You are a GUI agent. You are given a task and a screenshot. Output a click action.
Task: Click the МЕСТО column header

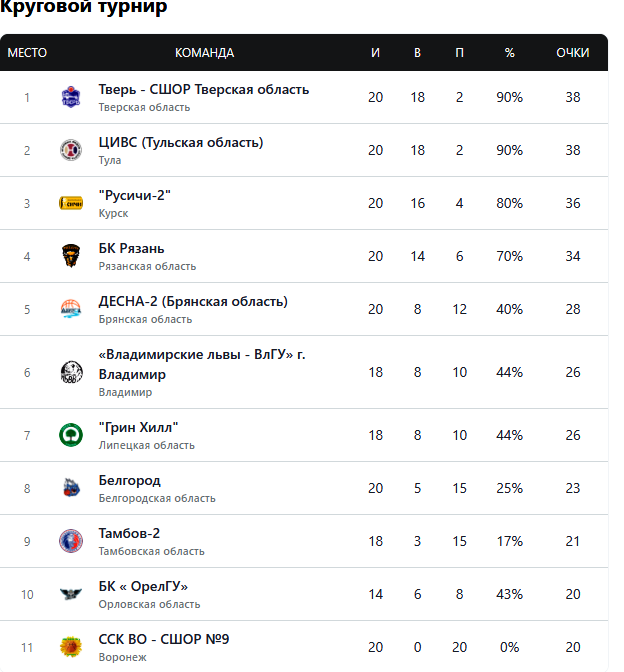pyautogui.click(x=27, y=53)
